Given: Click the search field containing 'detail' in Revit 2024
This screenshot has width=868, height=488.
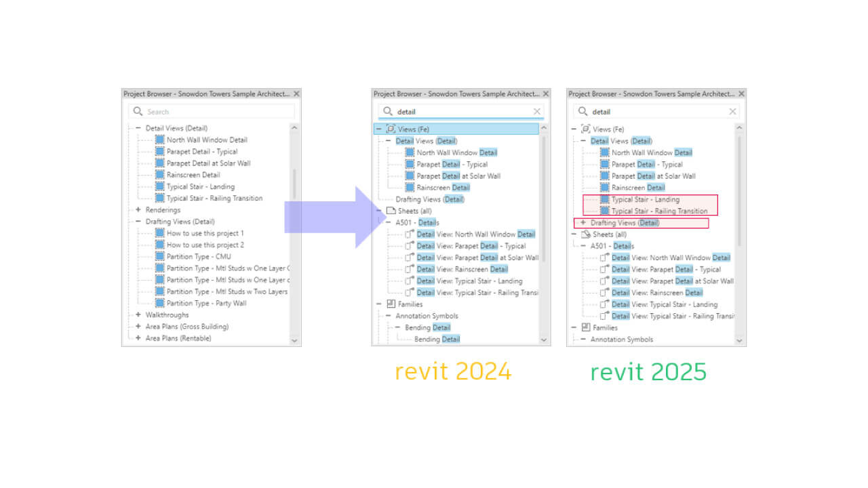Looking at the screenshot, I should [x=461, y=111].
